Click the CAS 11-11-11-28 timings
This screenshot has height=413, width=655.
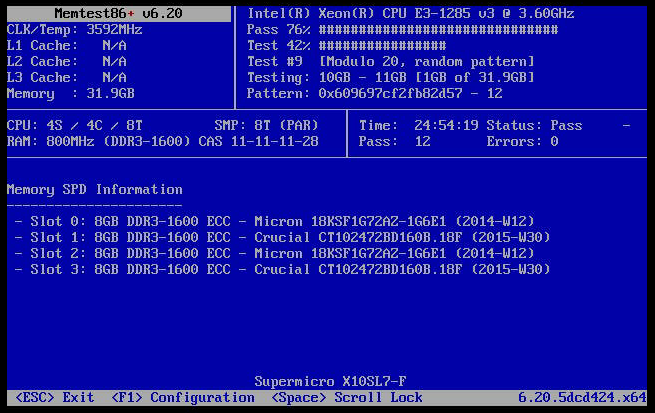[x=259, y=142]
